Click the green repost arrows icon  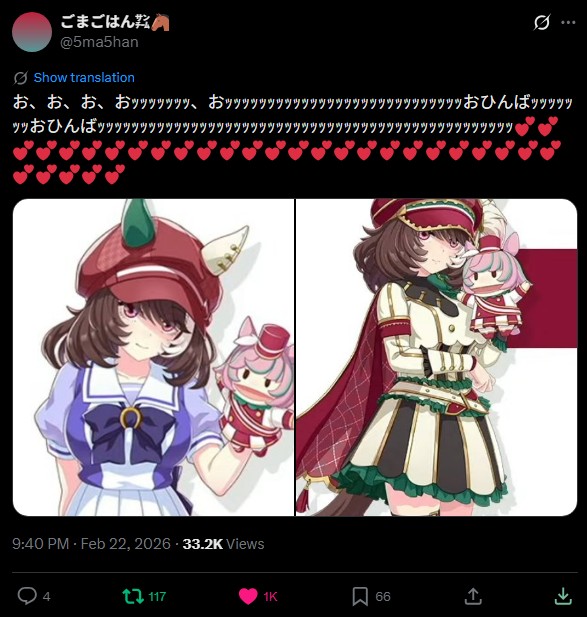133,596
